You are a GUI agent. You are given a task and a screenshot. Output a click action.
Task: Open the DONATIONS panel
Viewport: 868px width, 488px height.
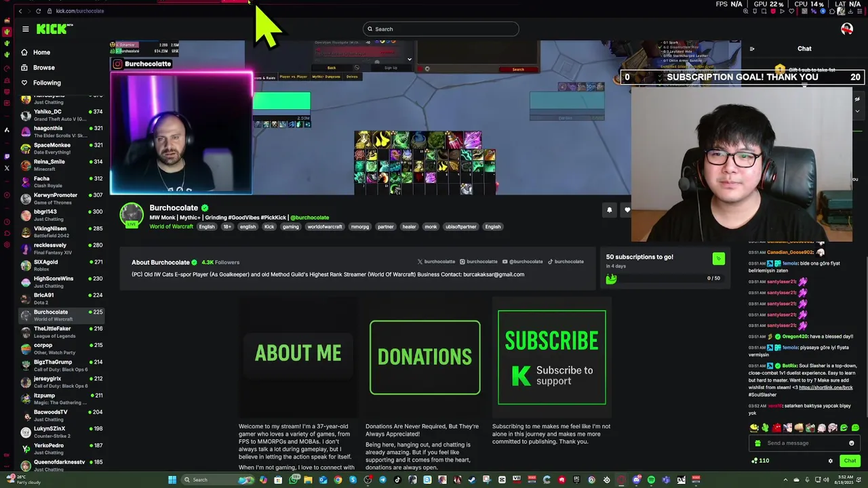click(x=425, y=357)
